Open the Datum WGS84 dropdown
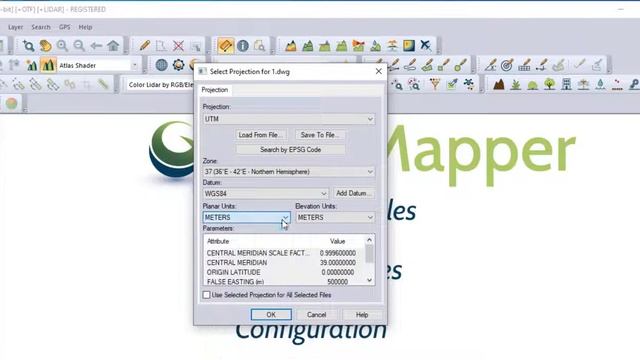 click(x=265, y=193)
